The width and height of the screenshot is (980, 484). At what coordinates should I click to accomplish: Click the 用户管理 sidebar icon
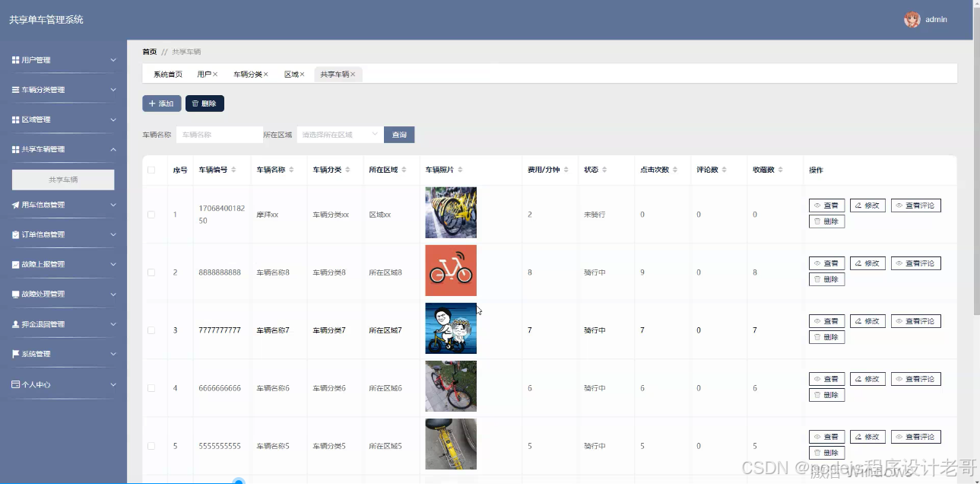[x=15, y=60]
